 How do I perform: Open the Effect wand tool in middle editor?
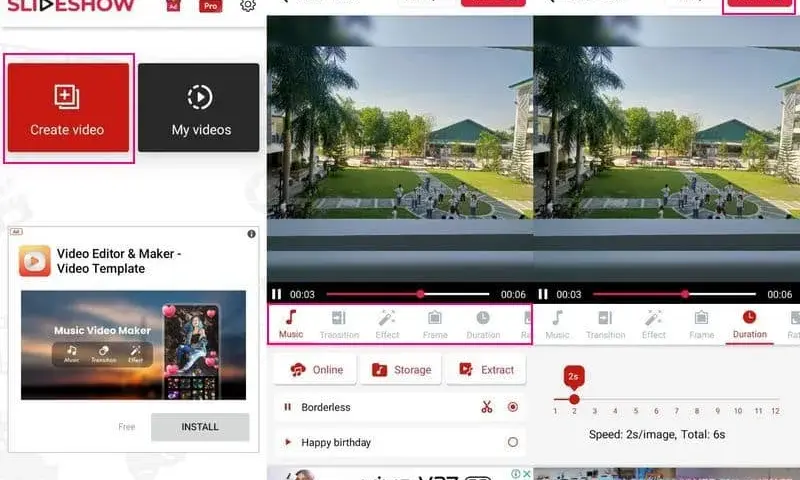click(387, 324)
